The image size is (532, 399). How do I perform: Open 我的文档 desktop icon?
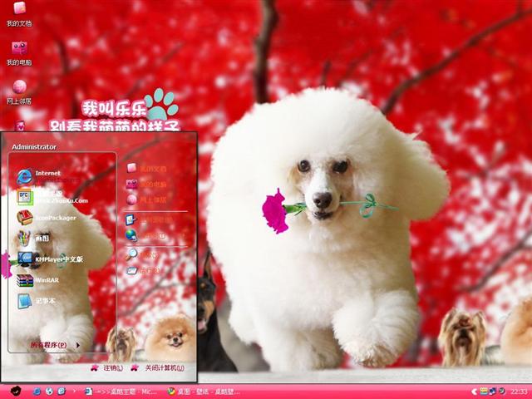19,14
